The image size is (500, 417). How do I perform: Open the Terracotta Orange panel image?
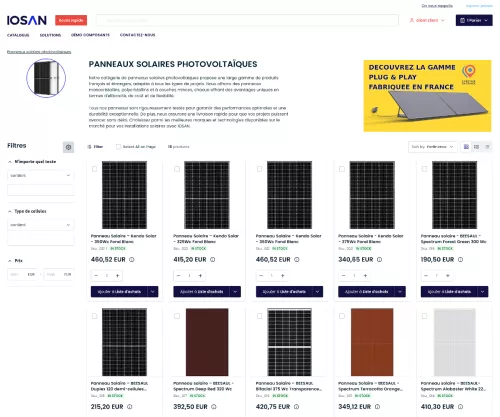(372, 342)
